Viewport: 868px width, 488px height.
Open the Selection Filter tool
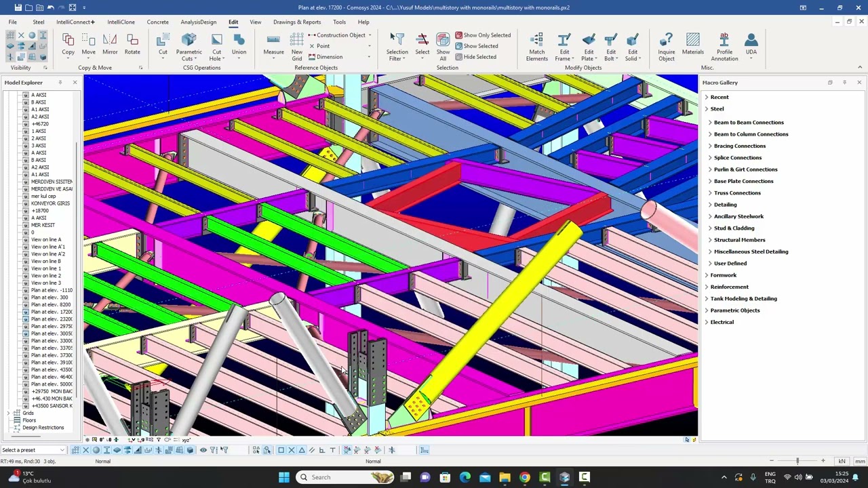click(x=397, y=47)
